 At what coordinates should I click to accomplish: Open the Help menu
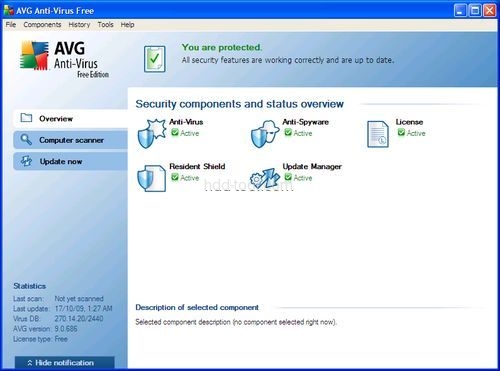point(127,25)
